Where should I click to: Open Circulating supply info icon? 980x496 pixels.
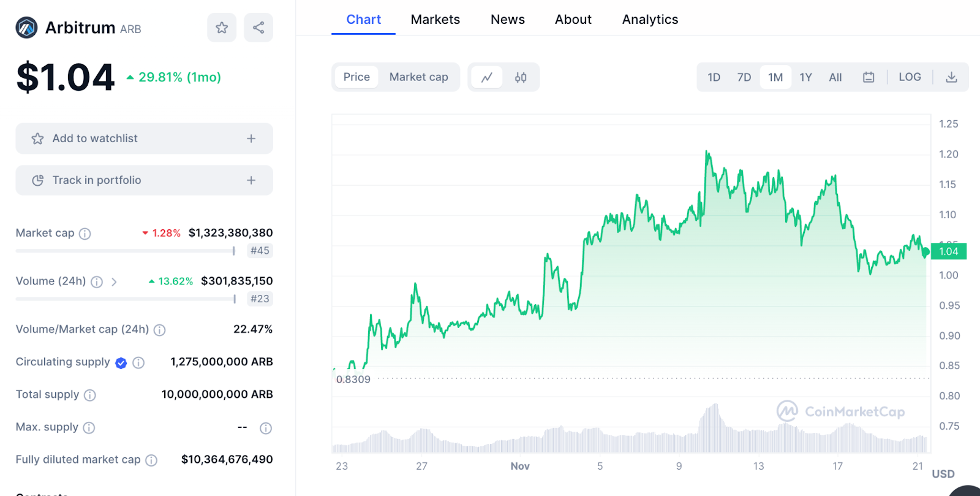[x=139, y=363]
